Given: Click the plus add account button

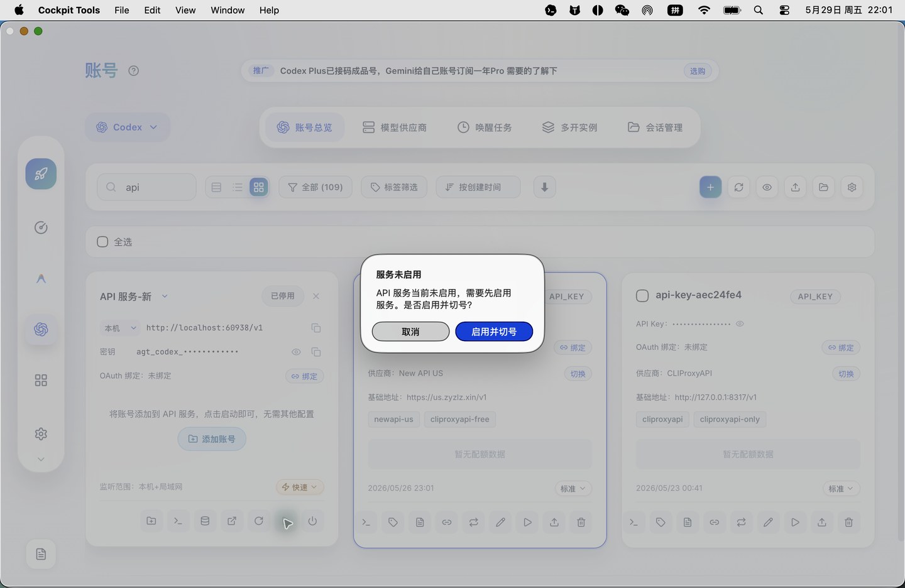Looking at the screenshot, I should pyautogui.click(x=710, y=187).
